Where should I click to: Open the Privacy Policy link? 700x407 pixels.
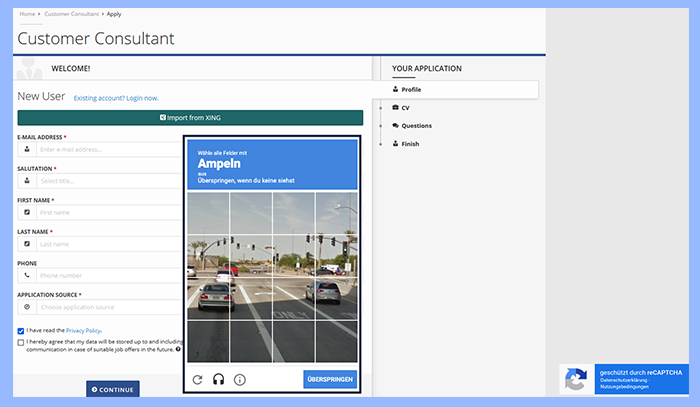click(83, 331)
